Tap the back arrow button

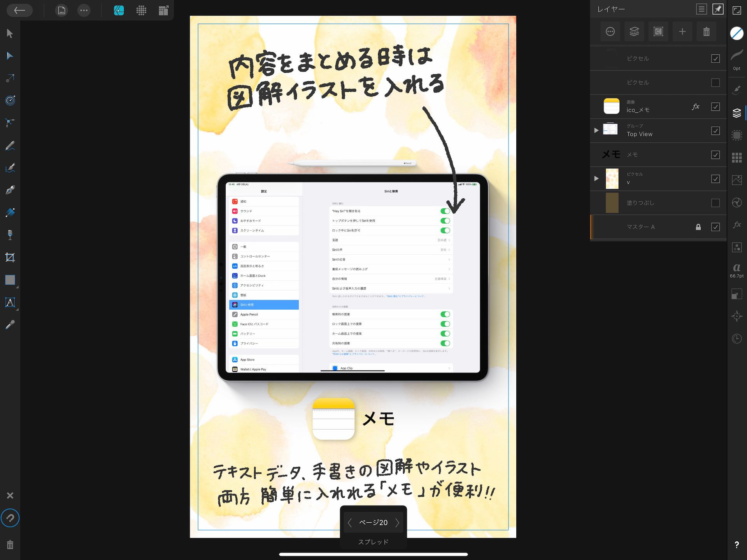(19, 10)
